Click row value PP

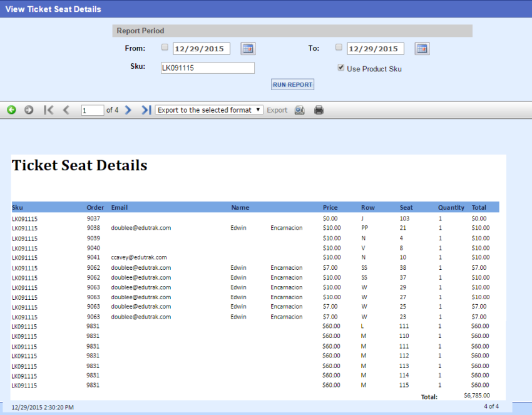pyautogui.click(x=364, y=228)
